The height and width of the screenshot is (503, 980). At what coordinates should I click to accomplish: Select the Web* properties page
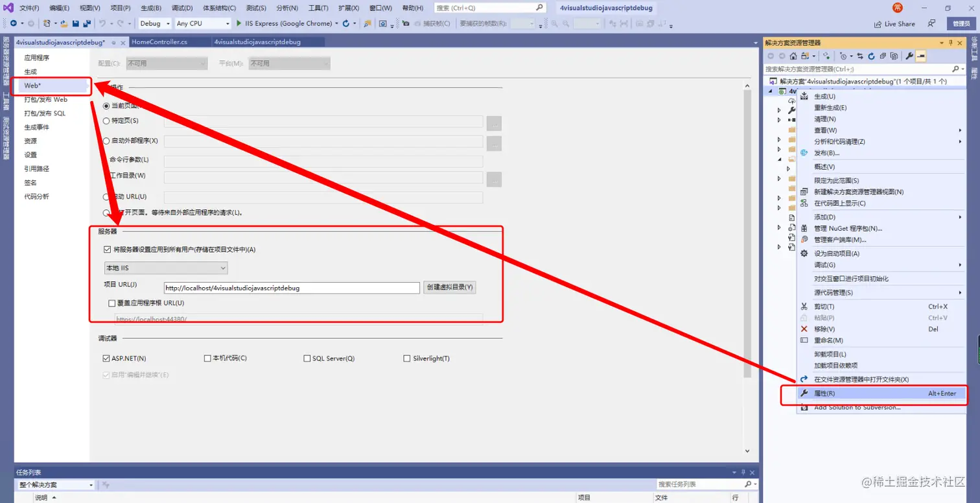[x=52, y=86]
